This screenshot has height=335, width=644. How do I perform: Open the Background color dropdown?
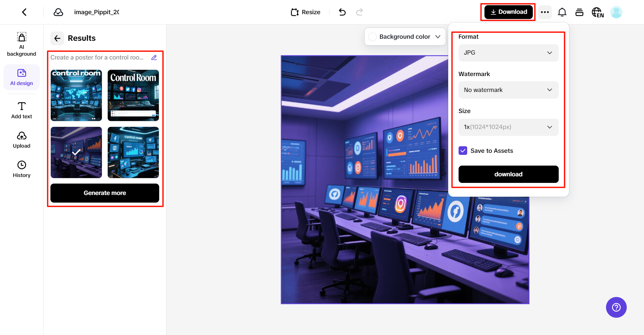click(x=405, y=37)
